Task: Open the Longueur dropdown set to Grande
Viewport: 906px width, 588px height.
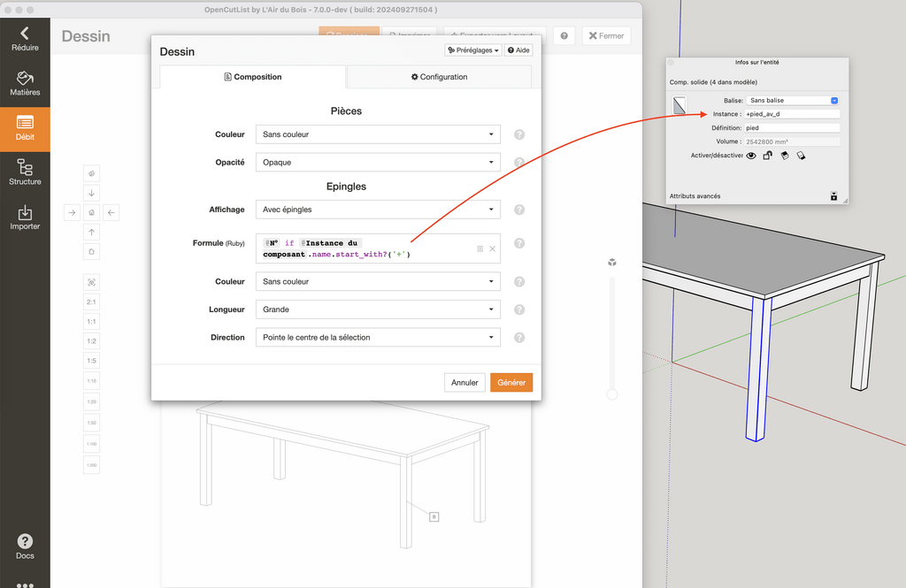Action: (378, 309)
